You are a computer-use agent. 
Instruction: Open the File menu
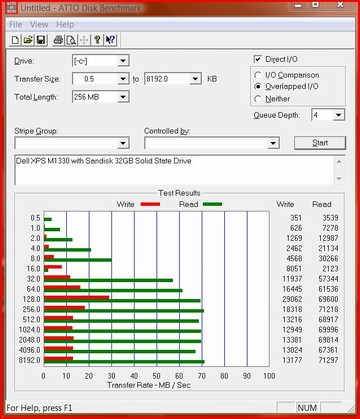coord(15,24)
